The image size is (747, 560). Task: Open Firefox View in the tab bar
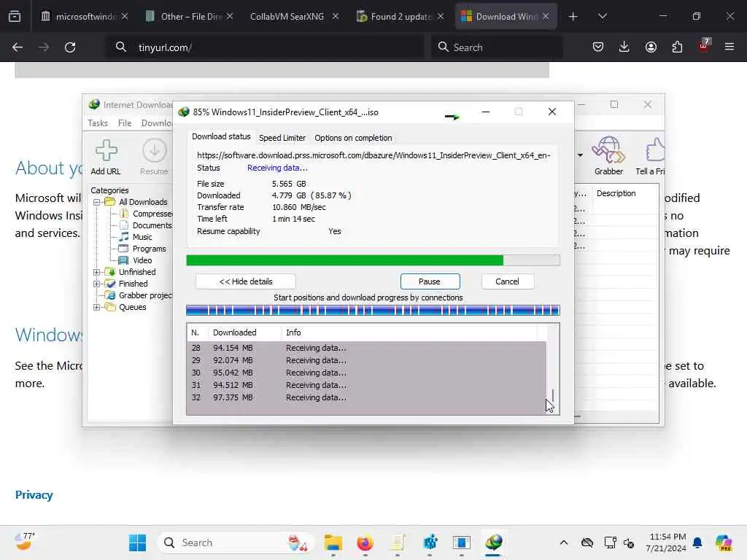click(x=15, y=16)
